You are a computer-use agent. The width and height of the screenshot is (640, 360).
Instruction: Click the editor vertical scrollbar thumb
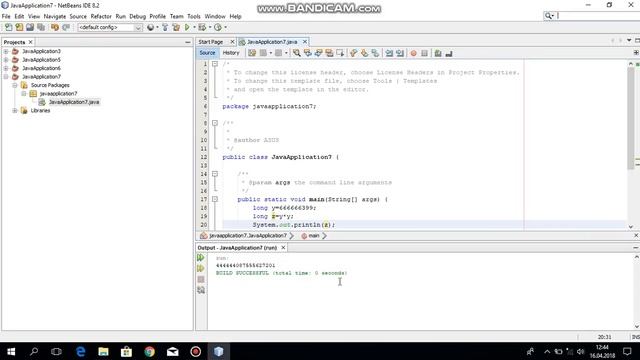(x=631, y=118)
